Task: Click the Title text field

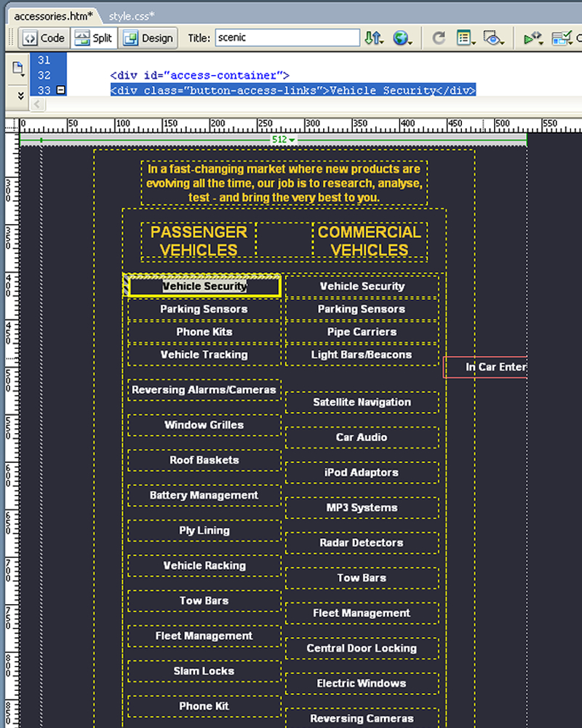Action: pos(287,38)
